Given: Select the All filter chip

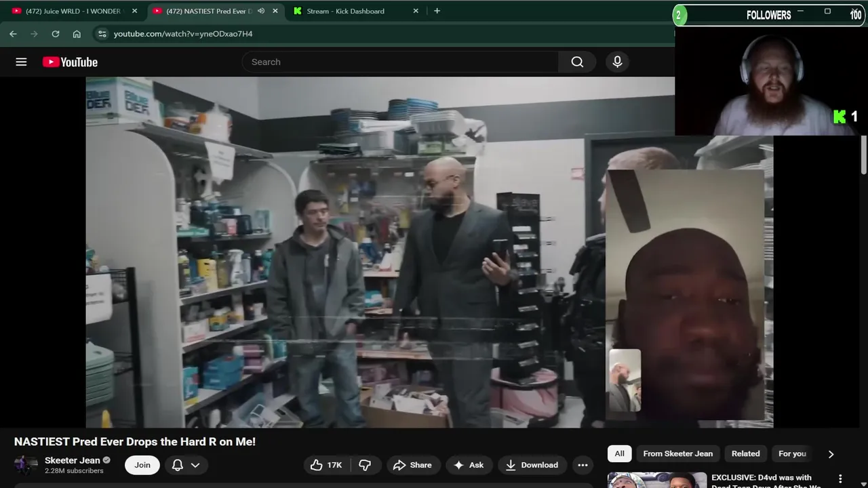Looking at the screenshot, I should click(x=619, y=453).
